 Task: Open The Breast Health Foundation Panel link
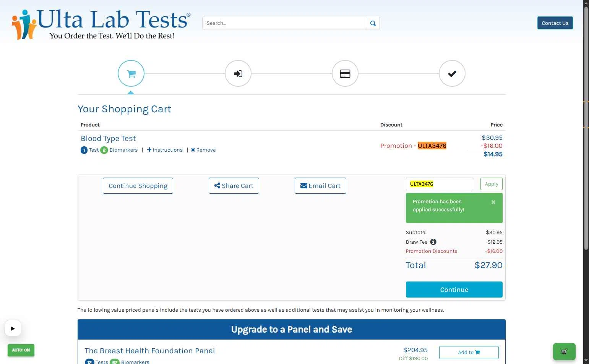150,351
